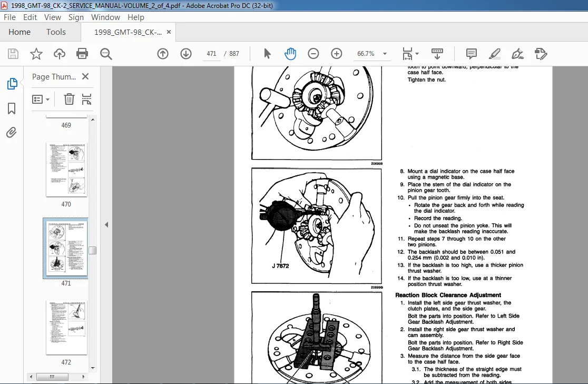Viewport: 588px width, 384px height.
Task: Switch to the Tools tab
Action: (56, 32)
